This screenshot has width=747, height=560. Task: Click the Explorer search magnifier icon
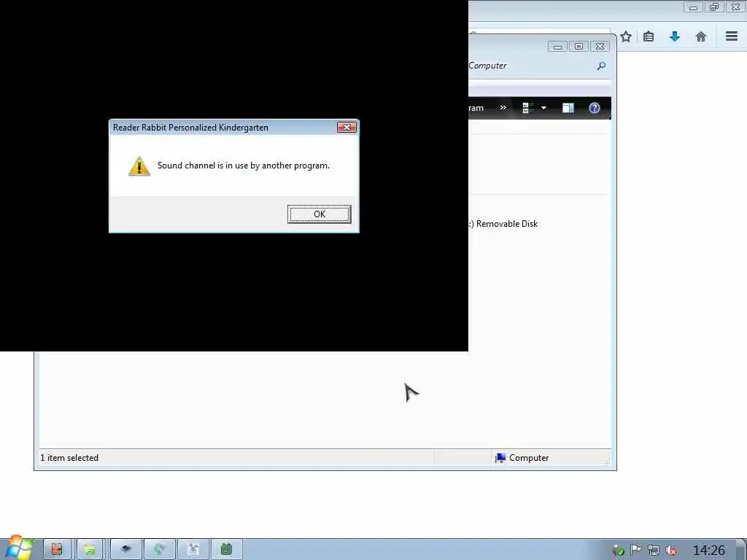click(x=602, y=66)
